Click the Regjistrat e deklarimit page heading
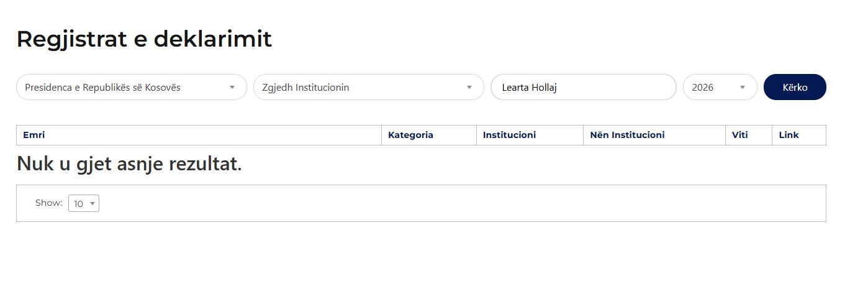868x294 pixels. pos(144,39)
